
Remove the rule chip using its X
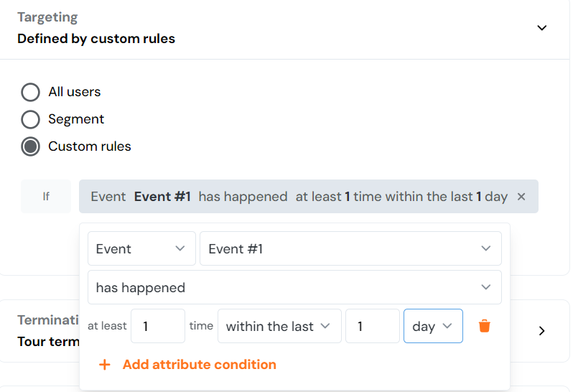(521, 197)
